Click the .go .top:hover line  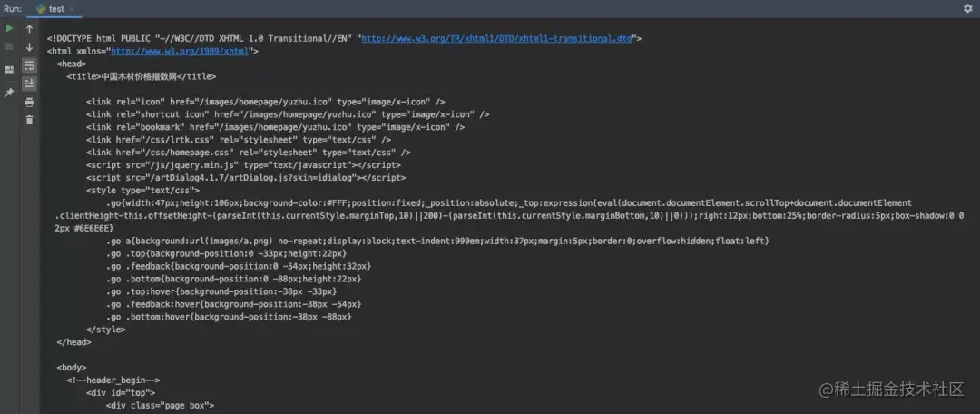click(221, 291)
